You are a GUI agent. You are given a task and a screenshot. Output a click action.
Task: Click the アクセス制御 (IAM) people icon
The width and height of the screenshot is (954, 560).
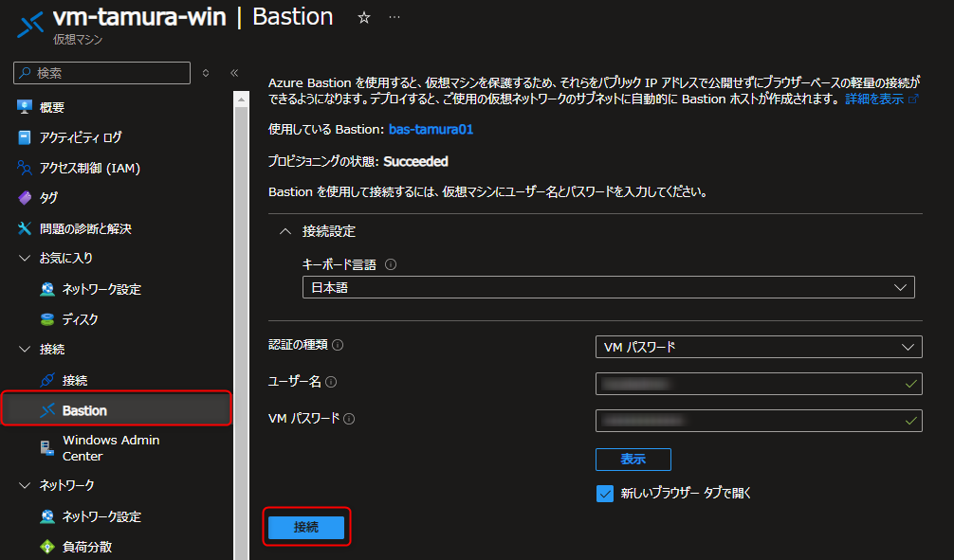(x=25, y=168)
